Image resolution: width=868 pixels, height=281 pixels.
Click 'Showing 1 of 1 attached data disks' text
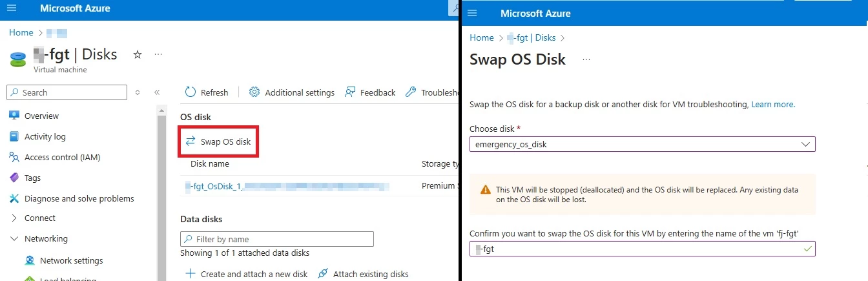point(245,253)
